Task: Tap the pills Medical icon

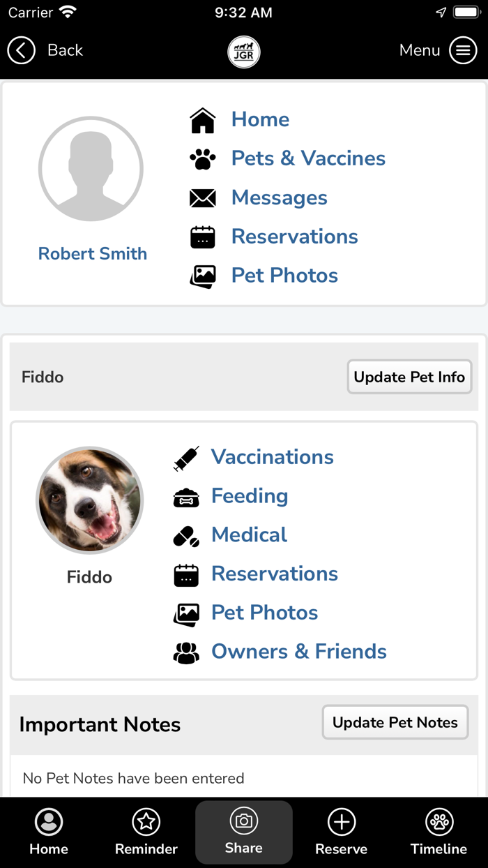Action: (x=186, y=536)
